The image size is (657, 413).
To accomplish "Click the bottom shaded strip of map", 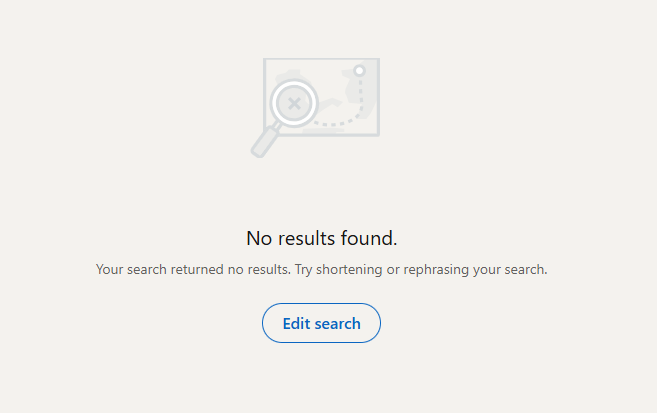I will click(x=323, y=131).
